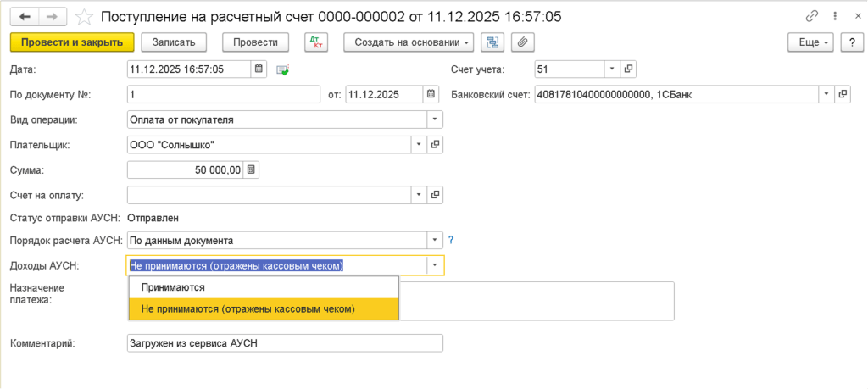Expand Порядок расчета АУСН dropdown
Viewport: 868px width, 389px height.
(x=435, y=240)
